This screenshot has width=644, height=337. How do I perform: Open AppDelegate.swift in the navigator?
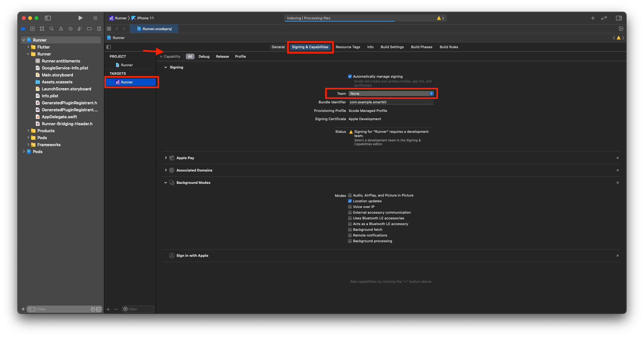tap(59, 117)
